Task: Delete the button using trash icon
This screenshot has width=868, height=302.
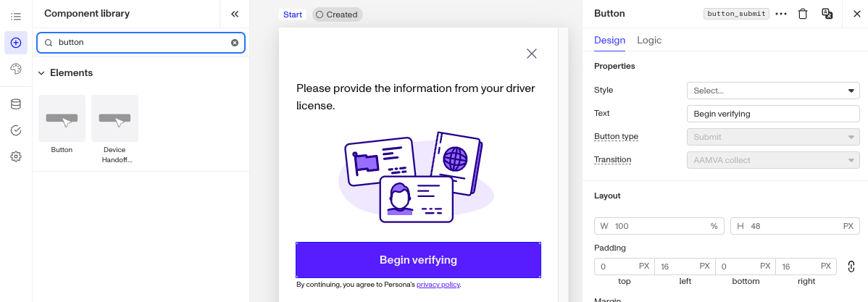Action: pyautogui.click(x=803, y=14)
